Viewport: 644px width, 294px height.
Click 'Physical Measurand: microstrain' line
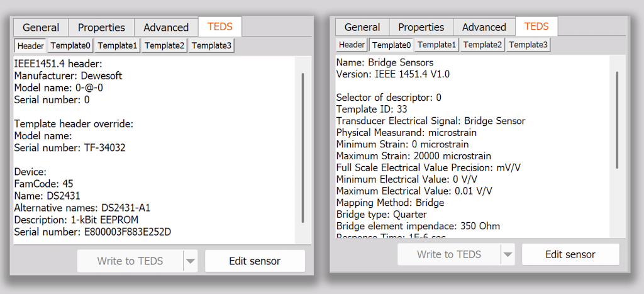click(x=406, y=133)
